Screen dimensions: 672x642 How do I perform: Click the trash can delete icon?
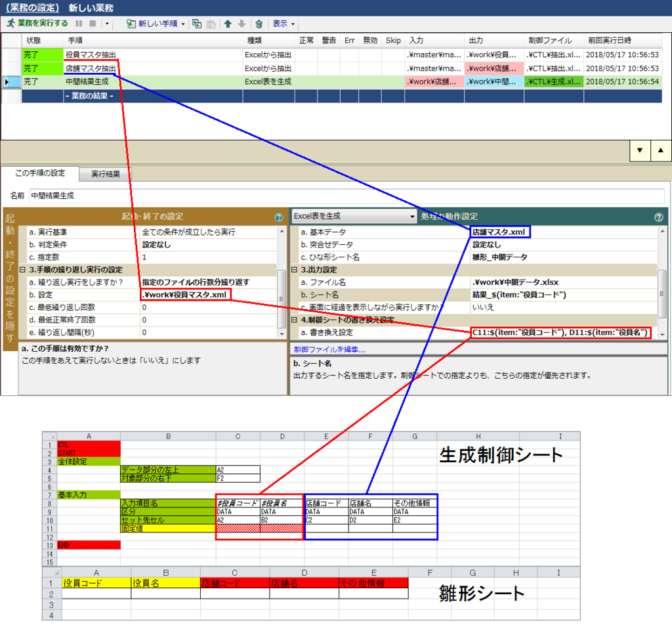coord(259,24)
